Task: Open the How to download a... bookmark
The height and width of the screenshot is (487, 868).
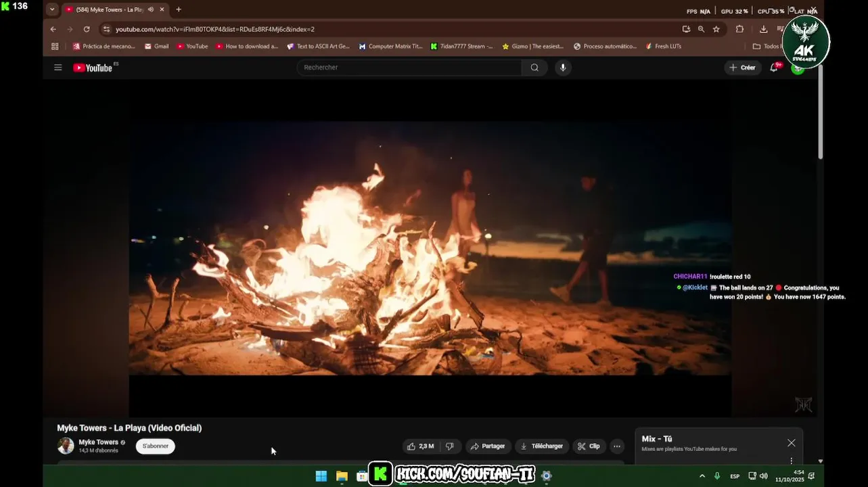Action: (247, 47)
